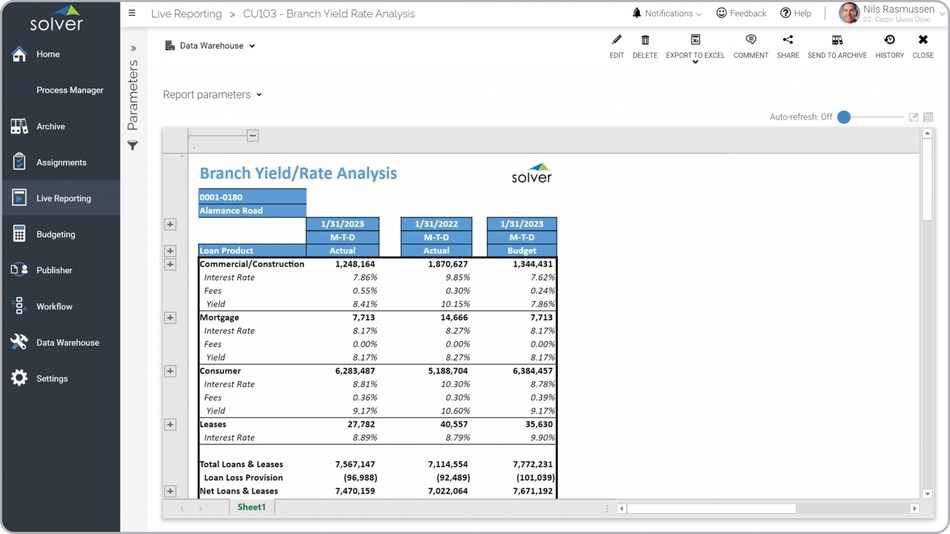Expand the Report parameters dropdown
The height and width of the screenshot is (534, 950).
tap(212, 95)
